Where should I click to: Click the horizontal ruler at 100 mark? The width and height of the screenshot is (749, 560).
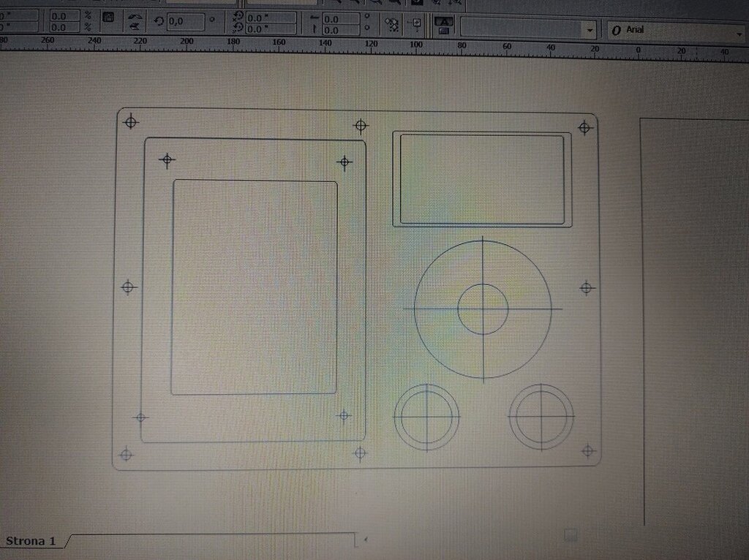[416, 45]
